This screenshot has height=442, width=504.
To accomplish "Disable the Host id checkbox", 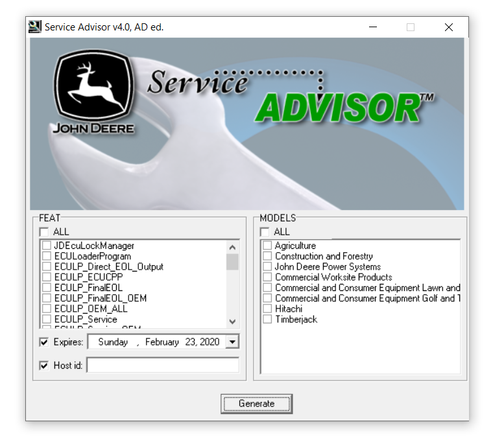I will [x=44, y=366].
